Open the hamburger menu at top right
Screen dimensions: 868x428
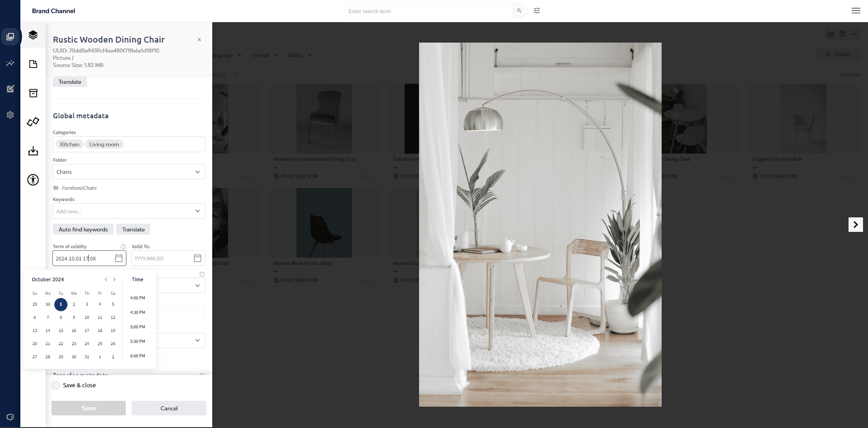point(856,11)
